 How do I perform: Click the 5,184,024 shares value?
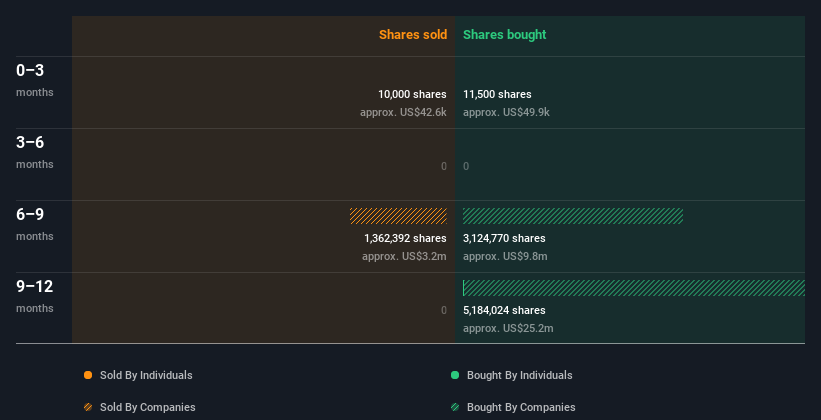pos(504,310)
